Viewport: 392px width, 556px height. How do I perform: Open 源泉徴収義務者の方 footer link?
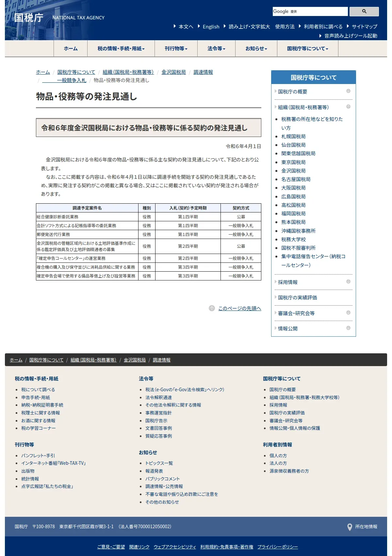point(289,471)
